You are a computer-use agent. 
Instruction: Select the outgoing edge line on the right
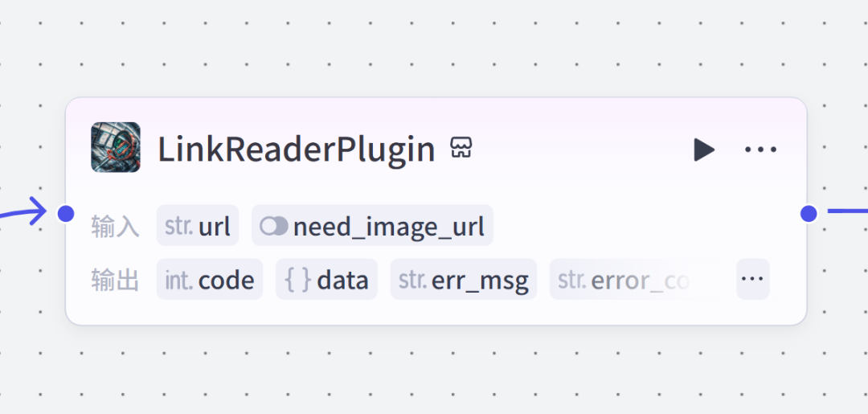pos(848,211)
